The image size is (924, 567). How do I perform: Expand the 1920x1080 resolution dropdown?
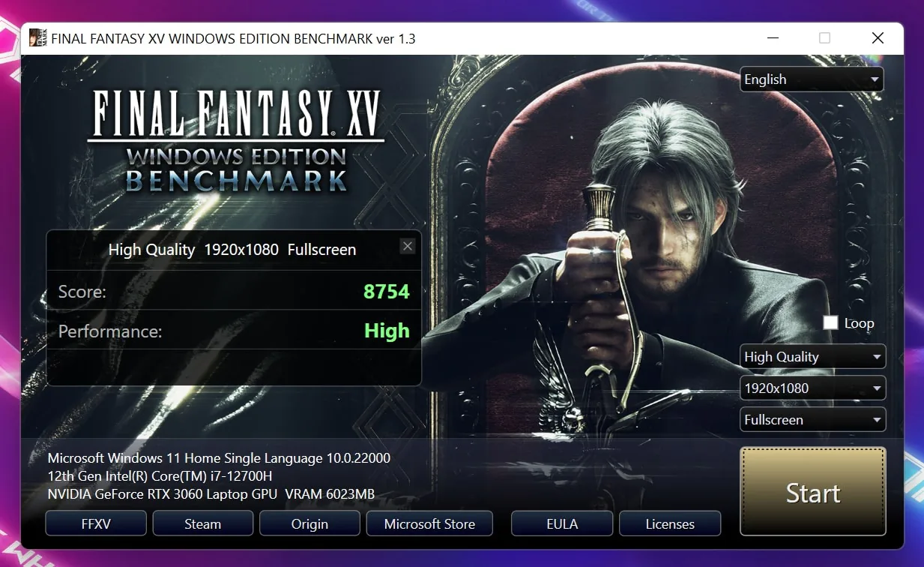pos(813,388)
